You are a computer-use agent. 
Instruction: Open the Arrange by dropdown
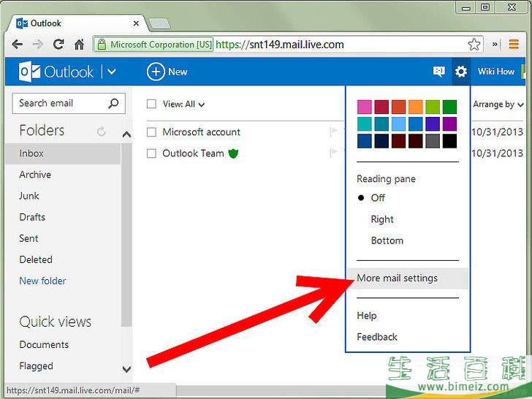click(x=498, y=104)
